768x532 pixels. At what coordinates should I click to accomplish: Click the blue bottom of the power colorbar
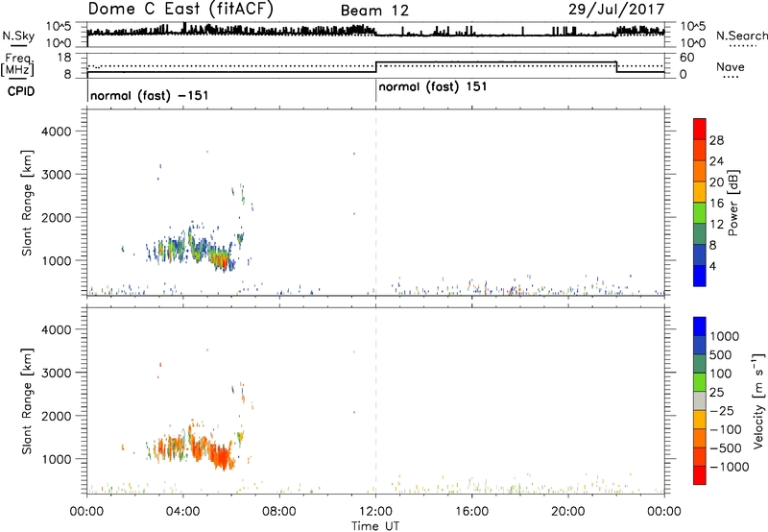point(700,276)
